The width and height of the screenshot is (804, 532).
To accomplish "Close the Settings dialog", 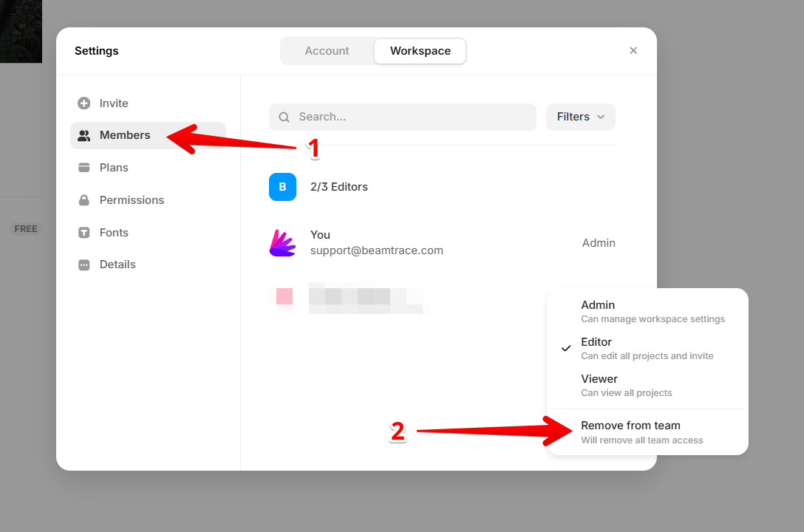I will 633,50.
